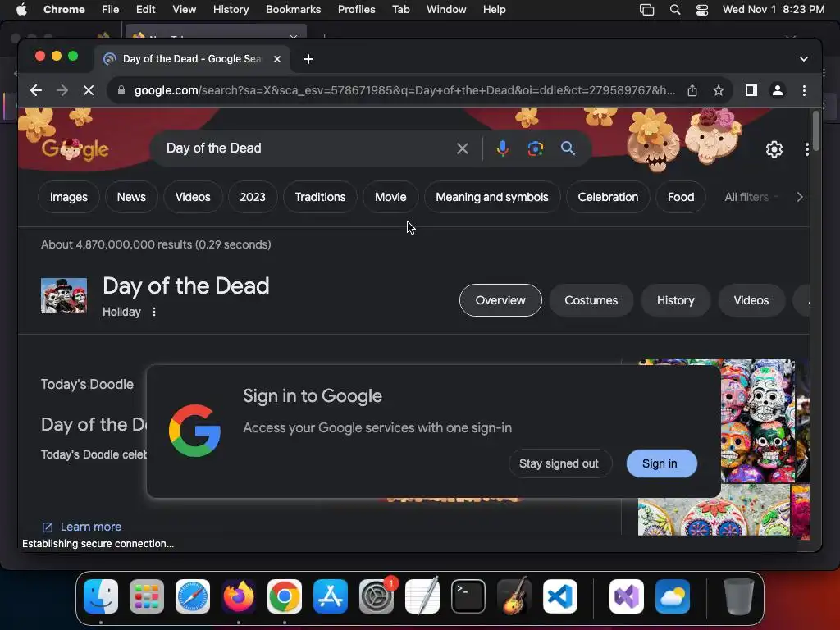Filter results by Images

click(69, 197)
